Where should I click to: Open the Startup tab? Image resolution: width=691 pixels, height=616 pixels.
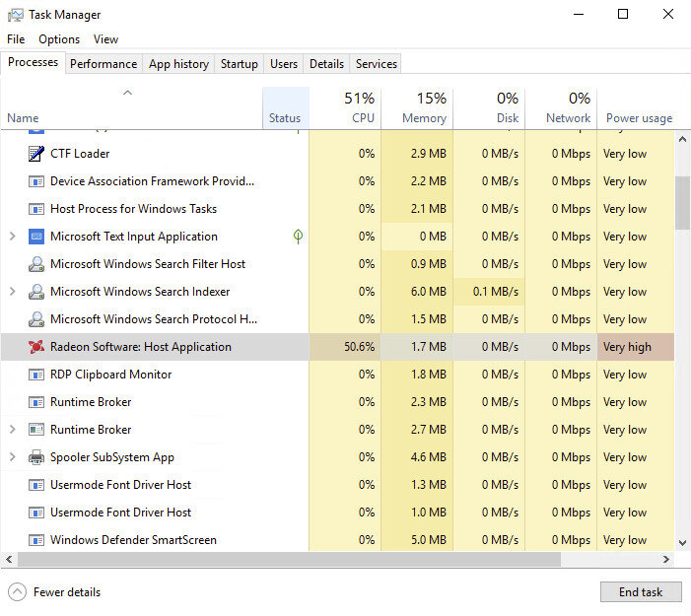point(239,64)
